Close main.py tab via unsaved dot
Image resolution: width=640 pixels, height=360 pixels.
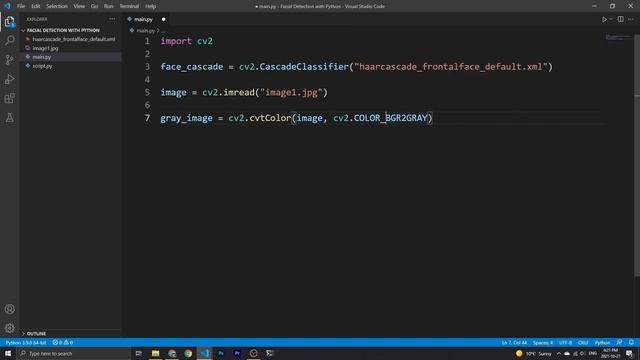[163, 19]
